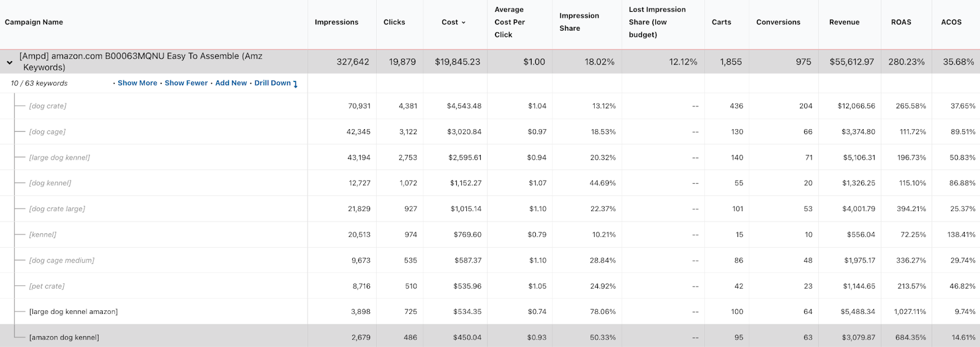Screen dimensions: 980x347
Task: Click amazon dog kennel revenue $3,079.87
Action: (858, 337)
